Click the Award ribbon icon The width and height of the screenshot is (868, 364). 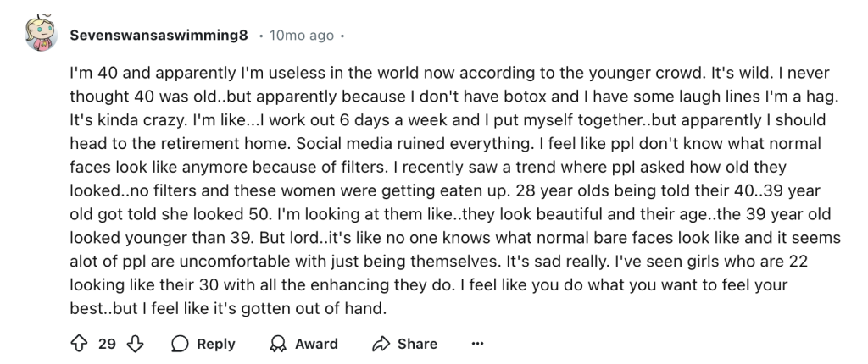point(276,344)
